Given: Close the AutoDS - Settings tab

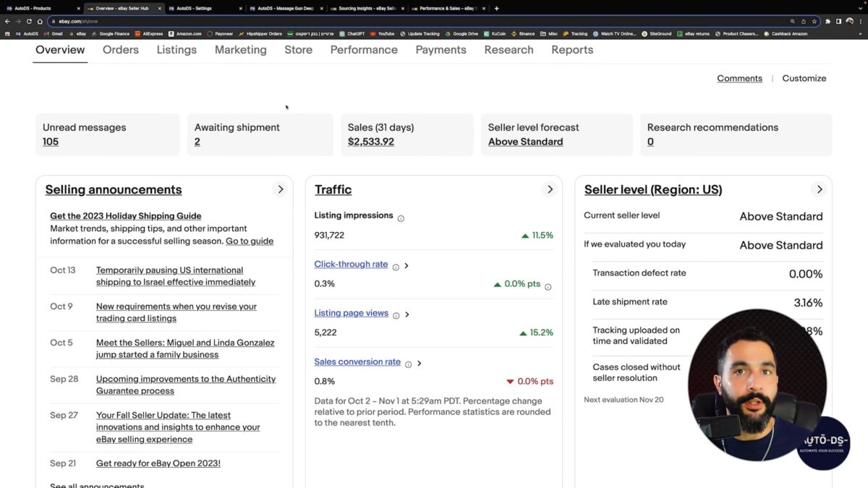Looking at the screenshot, I should coord(240,8).
